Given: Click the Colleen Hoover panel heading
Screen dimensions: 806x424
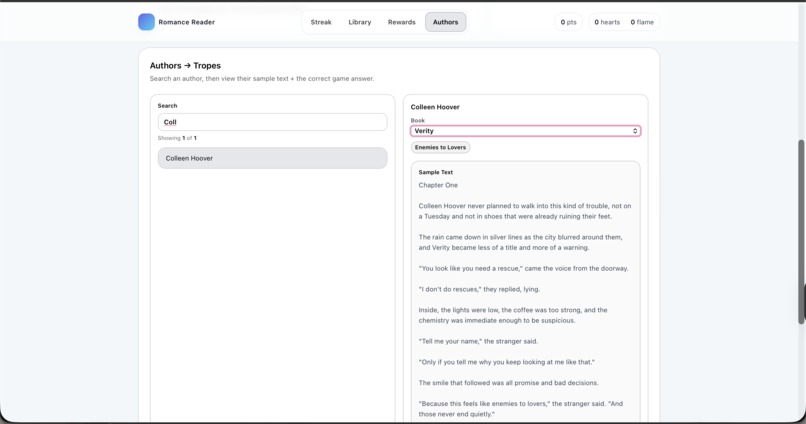Looking at the screenshot, I should (x=435, y=107).
